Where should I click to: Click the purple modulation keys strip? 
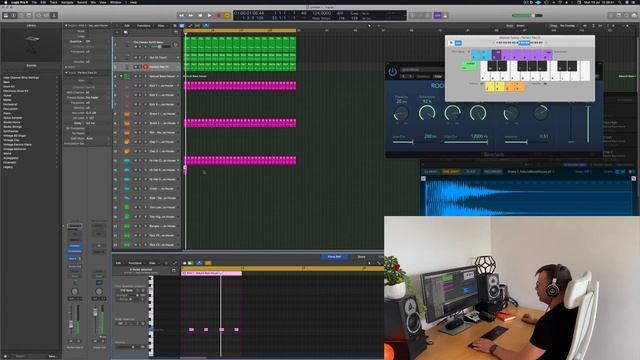522,55
